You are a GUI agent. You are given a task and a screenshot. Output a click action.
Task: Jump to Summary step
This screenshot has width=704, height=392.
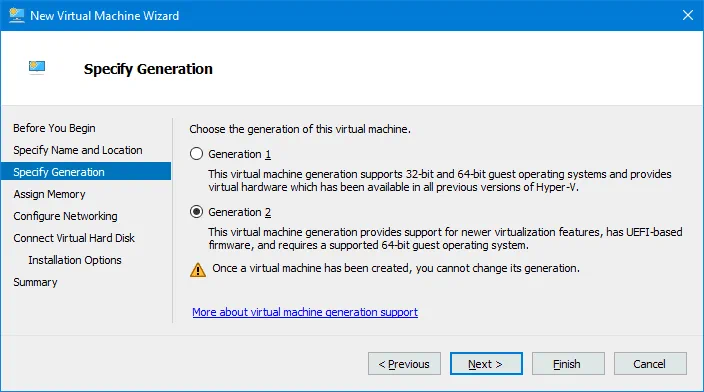pyautogui.click(x=35, y=282)
